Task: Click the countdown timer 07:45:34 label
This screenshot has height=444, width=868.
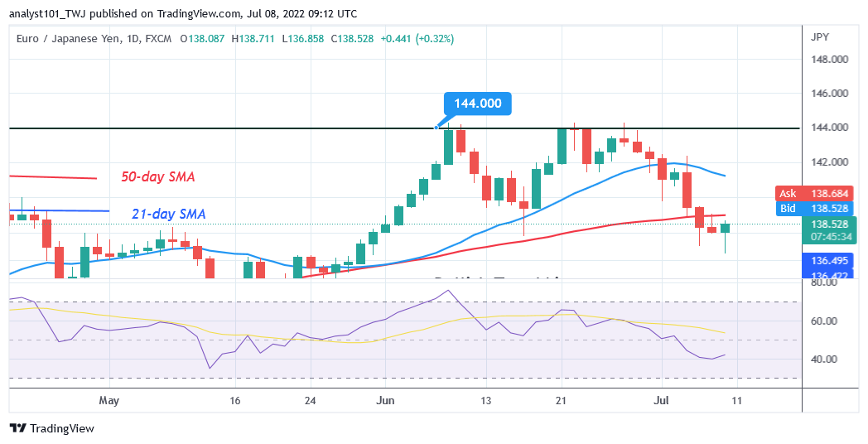Action: pos(832,238)
